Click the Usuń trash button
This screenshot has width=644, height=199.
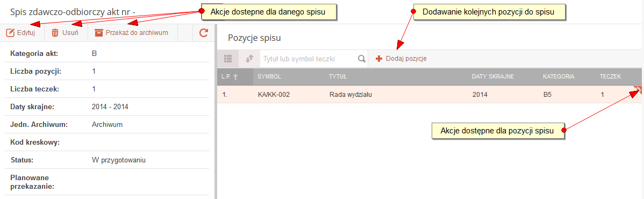pos(66,33)
